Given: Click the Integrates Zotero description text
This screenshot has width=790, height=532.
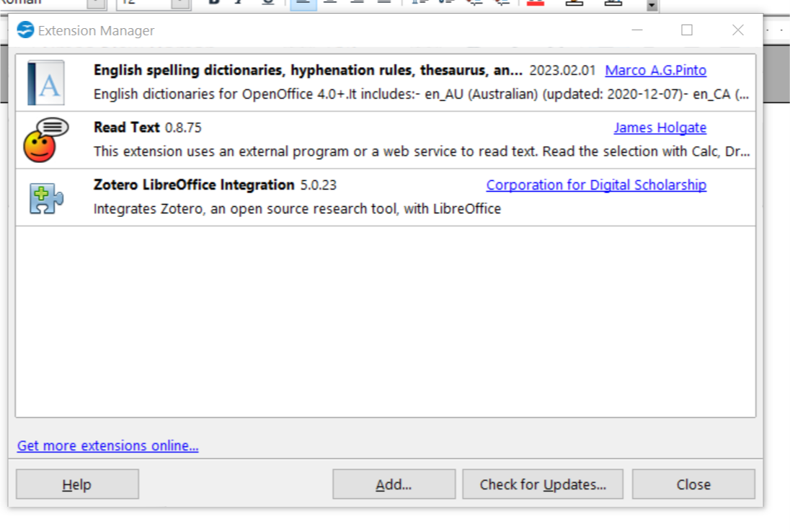Looking at the screenshot, I should tap(297, 209).
